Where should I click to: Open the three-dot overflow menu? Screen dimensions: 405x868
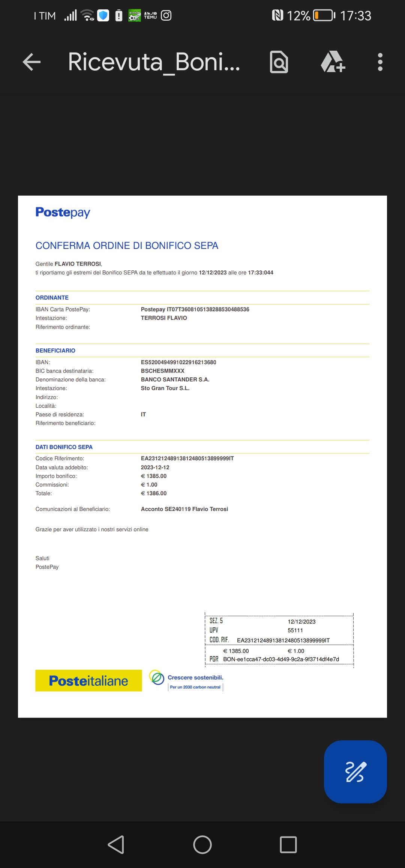pos(380,62)
